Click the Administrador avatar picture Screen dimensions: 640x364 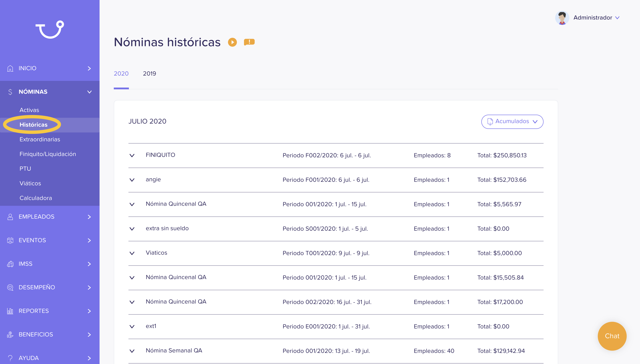coord(562,18)
